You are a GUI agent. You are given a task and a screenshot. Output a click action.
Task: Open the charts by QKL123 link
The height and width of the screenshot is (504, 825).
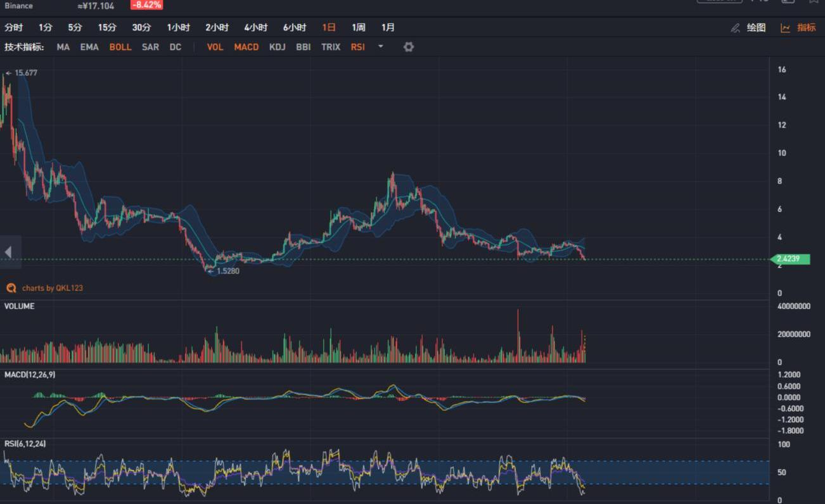[52, 288]
